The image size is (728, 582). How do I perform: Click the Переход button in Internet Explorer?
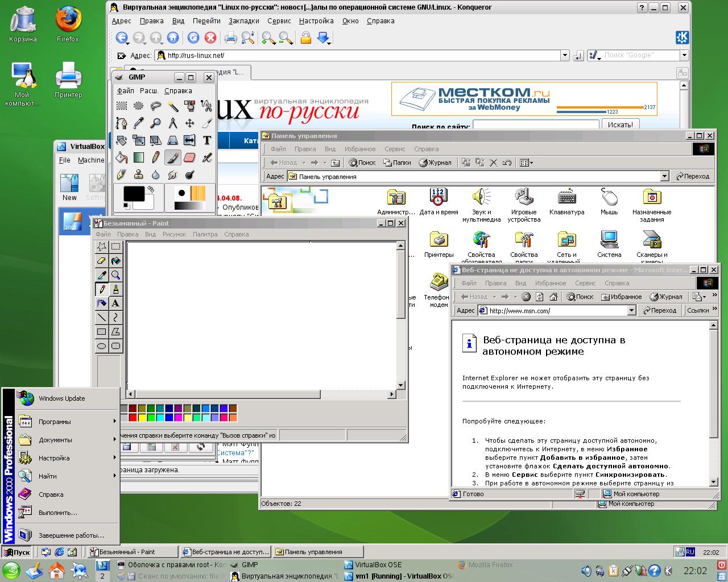[660, 310]
